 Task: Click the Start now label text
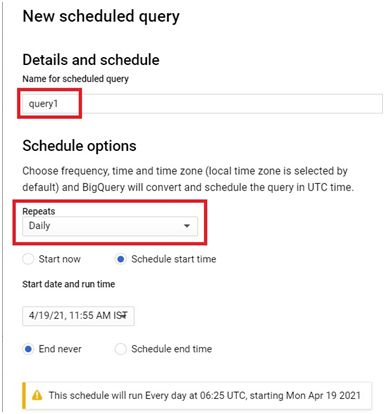click(60, 259)
